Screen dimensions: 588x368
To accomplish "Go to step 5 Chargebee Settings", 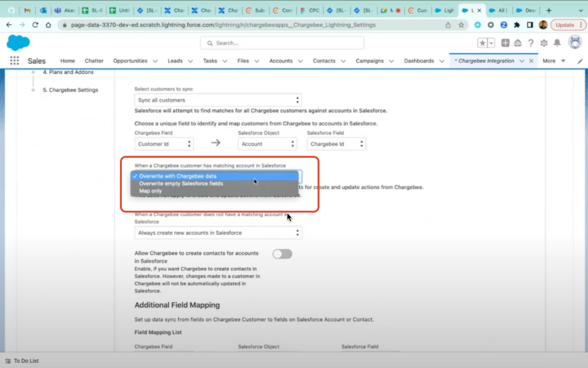I will [70, 90].
